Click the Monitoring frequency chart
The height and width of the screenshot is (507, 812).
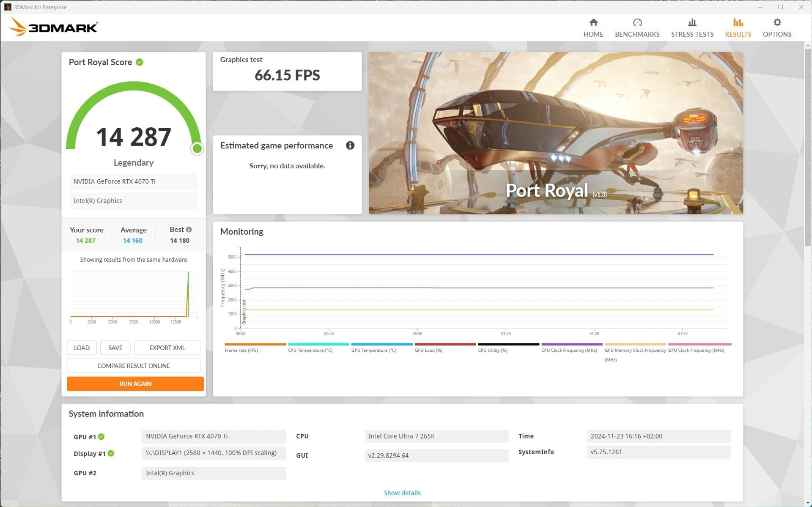(x=474, y=291)
